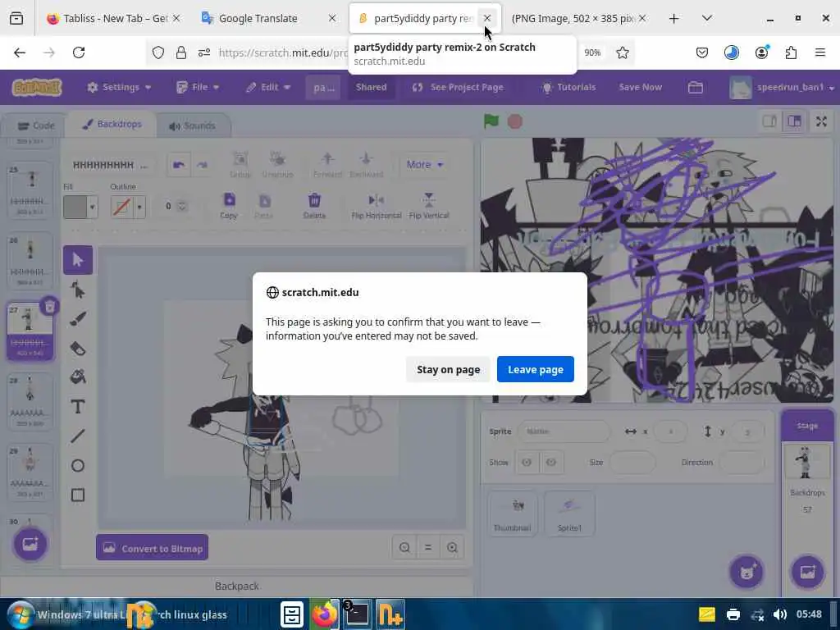Open the Settings menu
This screenshot has width=840, height=630.
tap(119, 87)
